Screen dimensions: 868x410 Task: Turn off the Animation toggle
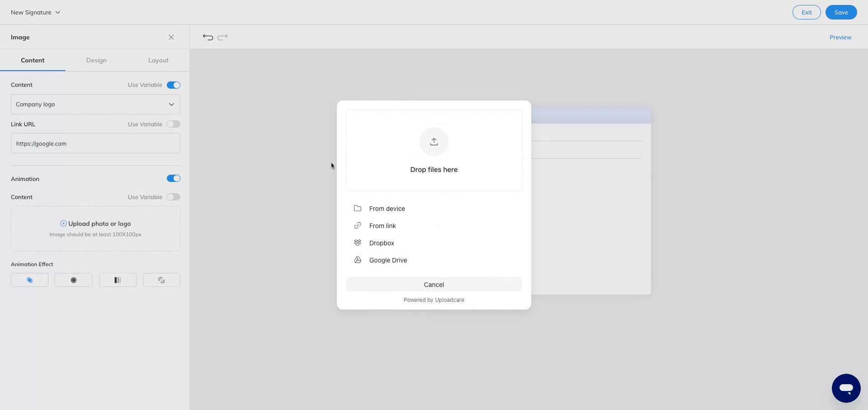coord(174,178)
